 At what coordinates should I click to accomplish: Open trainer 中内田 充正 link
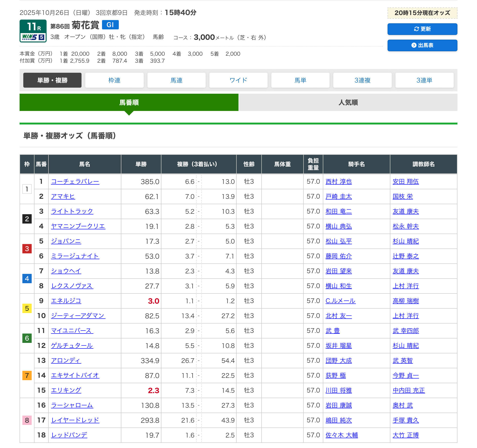coord(408,390)
